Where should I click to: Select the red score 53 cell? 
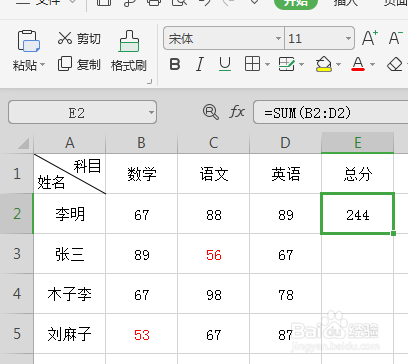142,334
